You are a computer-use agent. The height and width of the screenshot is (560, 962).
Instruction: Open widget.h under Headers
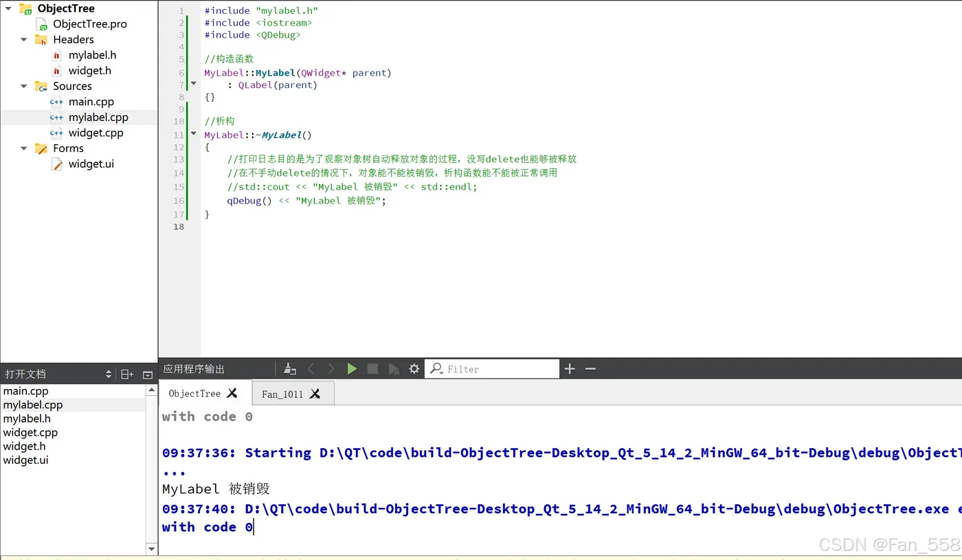coord(89,71)
